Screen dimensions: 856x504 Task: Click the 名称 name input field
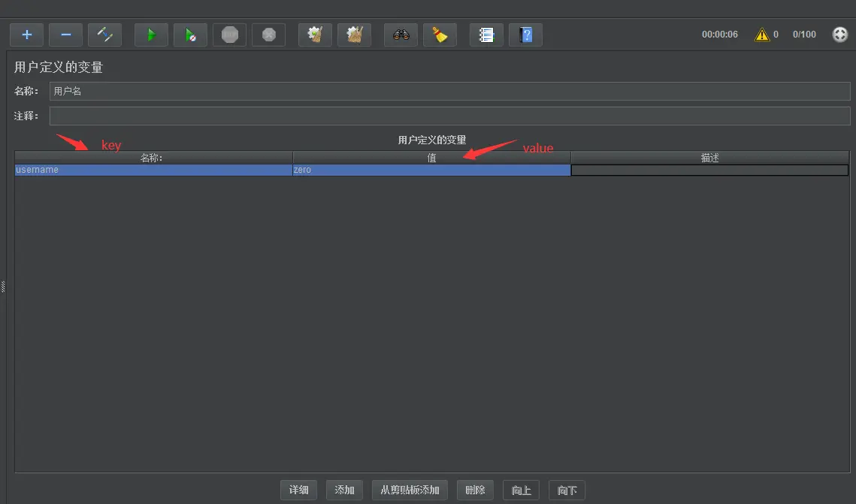click(x=449, y=92)
